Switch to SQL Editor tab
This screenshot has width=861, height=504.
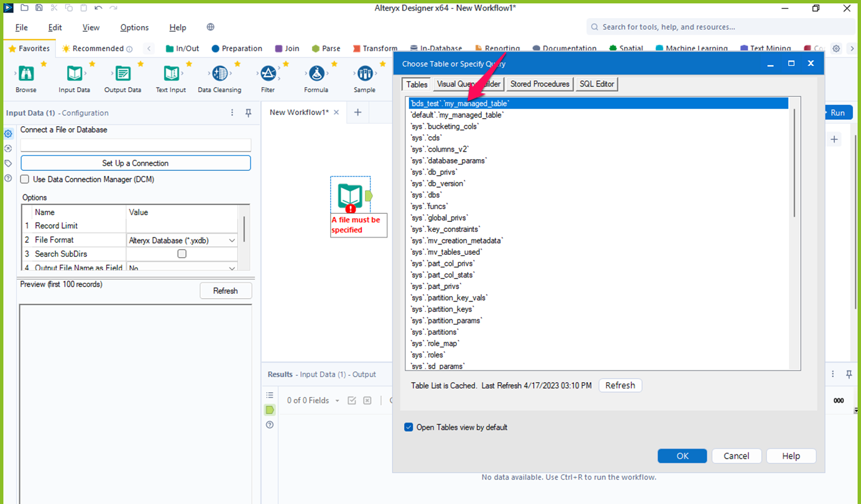click(x=597, y=84)
